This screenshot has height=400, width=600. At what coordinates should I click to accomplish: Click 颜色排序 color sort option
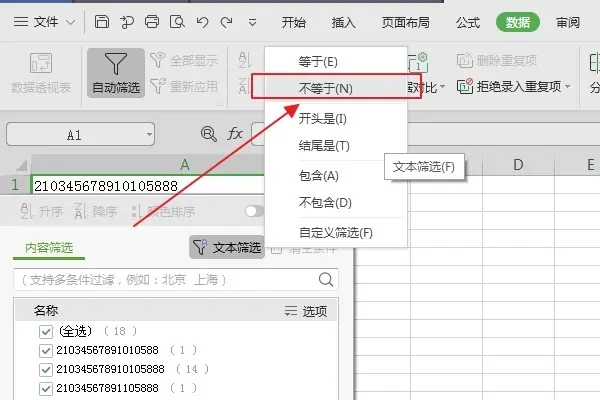coord(163,211)
